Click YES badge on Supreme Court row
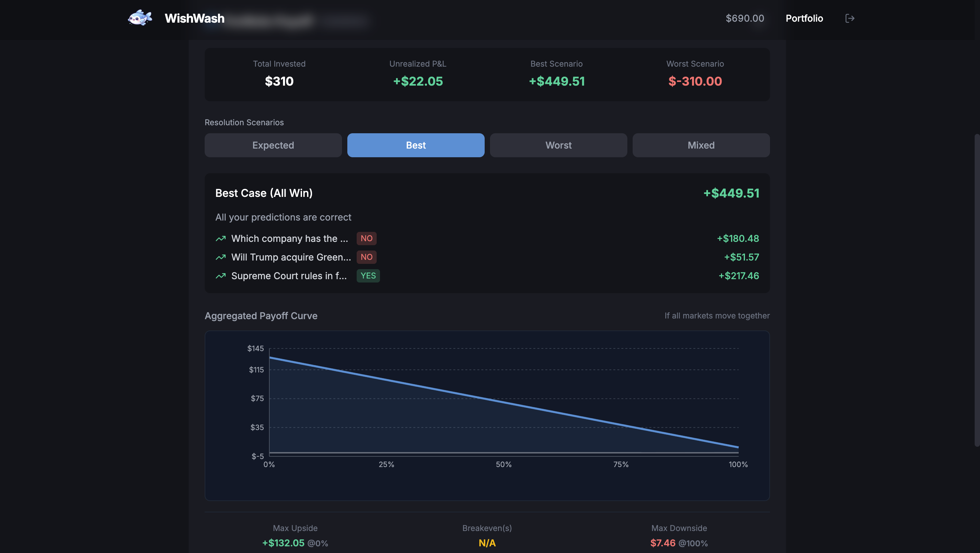 [x=368, y=276]
